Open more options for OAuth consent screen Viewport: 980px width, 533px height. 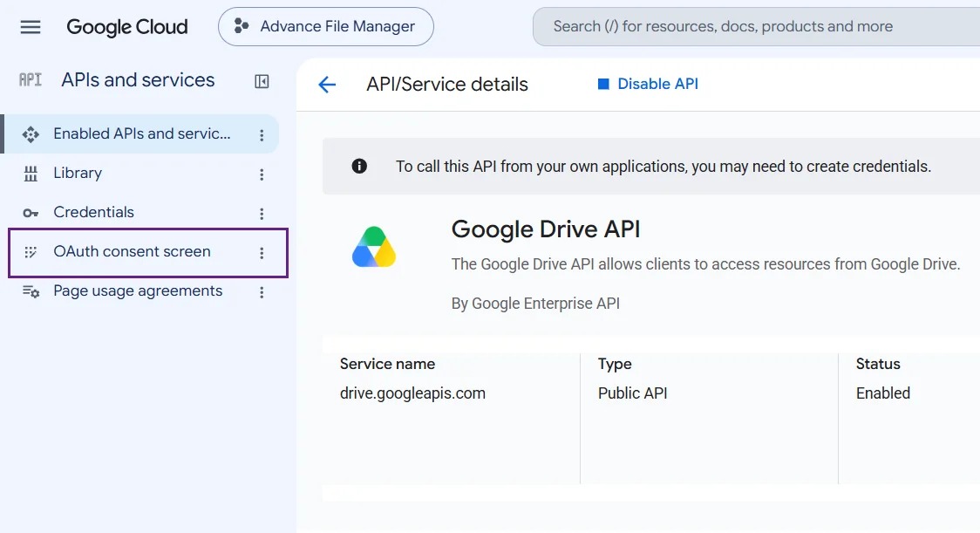[262, 253]
